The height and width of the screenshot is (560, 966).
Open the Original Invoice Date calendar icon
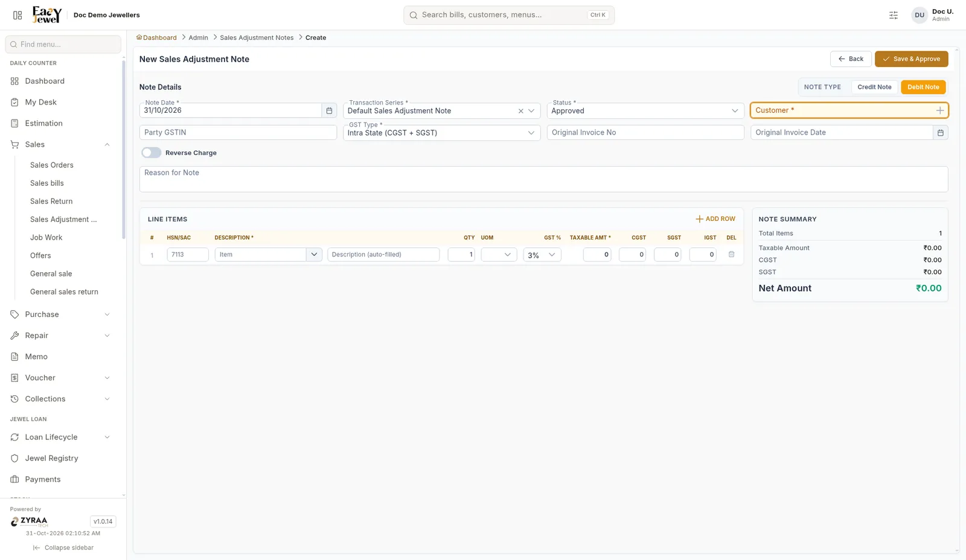940,133
